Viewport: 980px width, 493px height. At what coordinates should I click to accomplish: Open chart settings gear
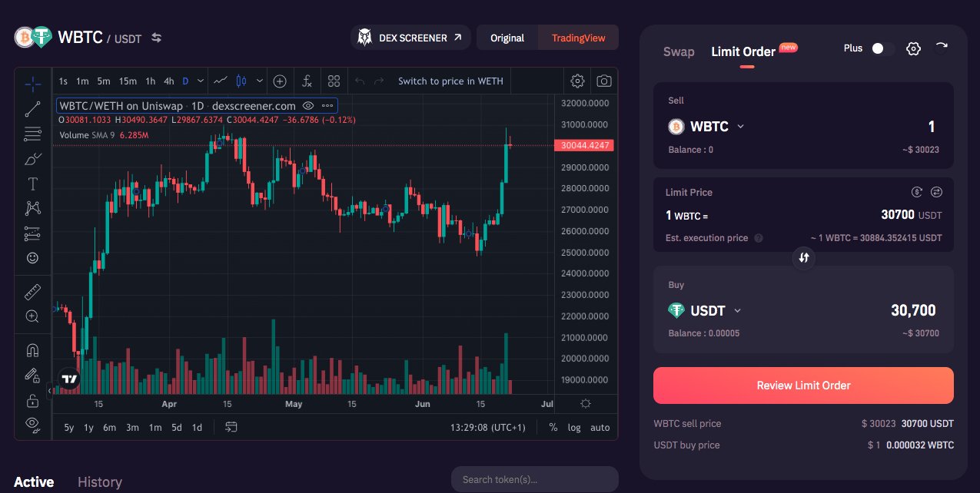pos(577,81)
